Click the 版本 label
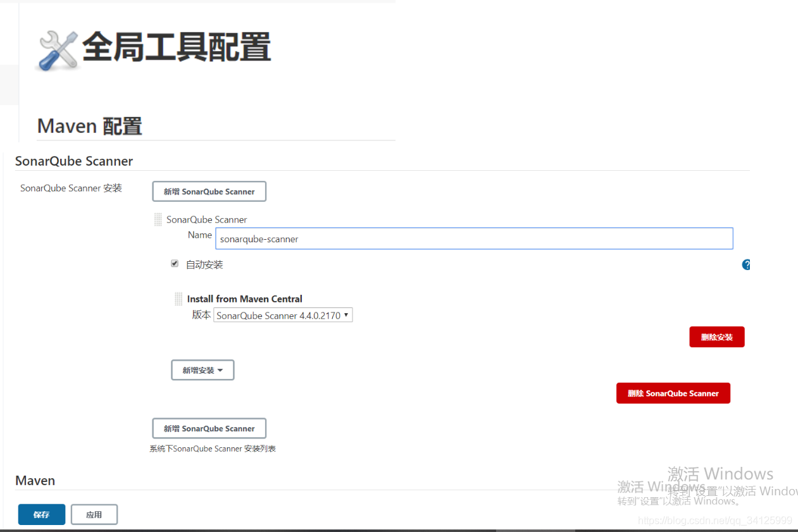The height and width of the screenshot is (532, 798). 201,314
